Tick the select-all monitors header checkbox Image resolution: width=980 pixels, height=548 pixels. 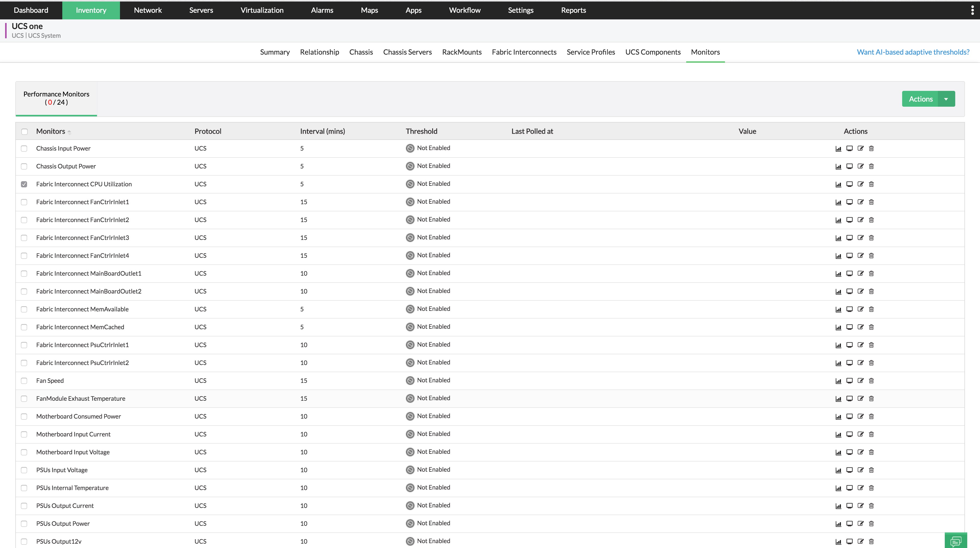point(25,132)
